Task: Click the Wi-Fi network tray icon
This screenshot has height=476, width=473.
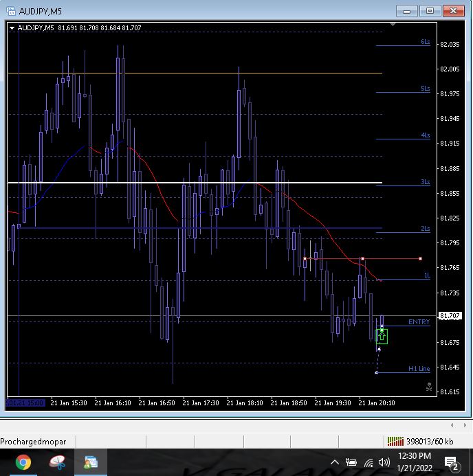Action: [x=368, y=462]
